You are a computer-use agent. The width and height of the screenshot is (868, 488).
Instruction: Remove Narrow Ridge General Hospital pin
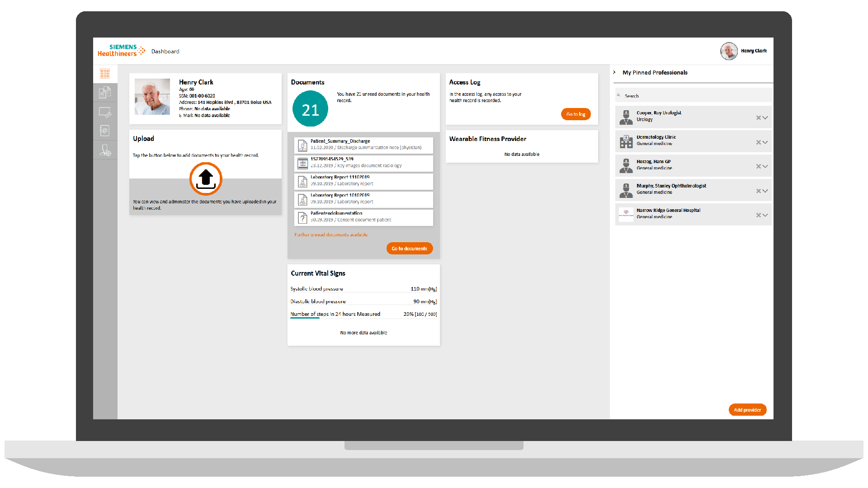click(x=758, y=216)
